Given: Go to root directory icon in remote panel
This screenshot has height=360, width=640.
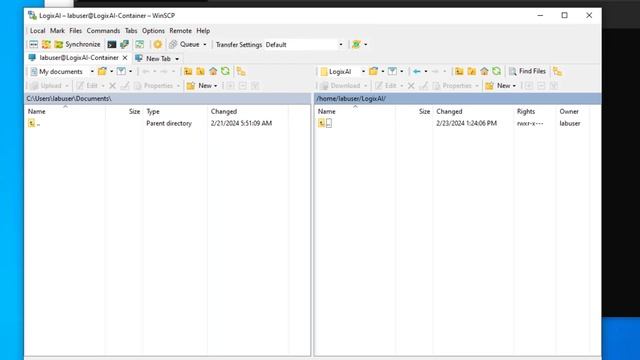Looking at the screenshot, I should (x=472, y=71).
